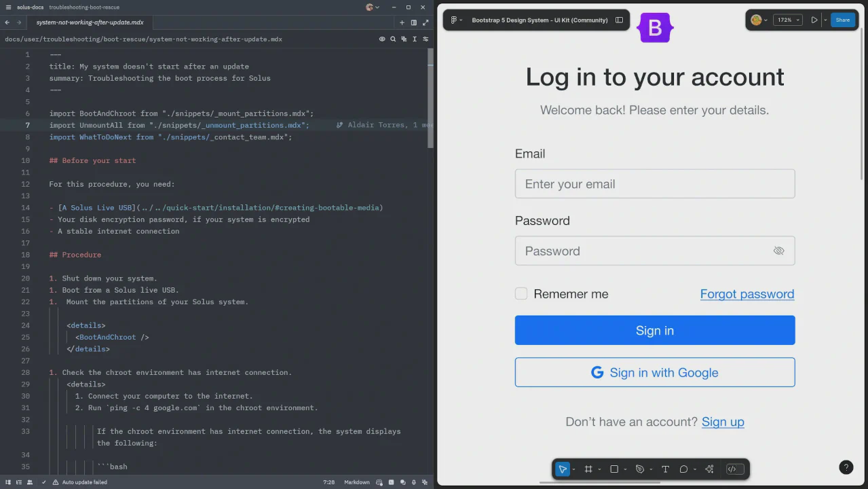Open presentation options arrow beside play
Viewport: 868px width, 489px height.
(x=825, y=20)
